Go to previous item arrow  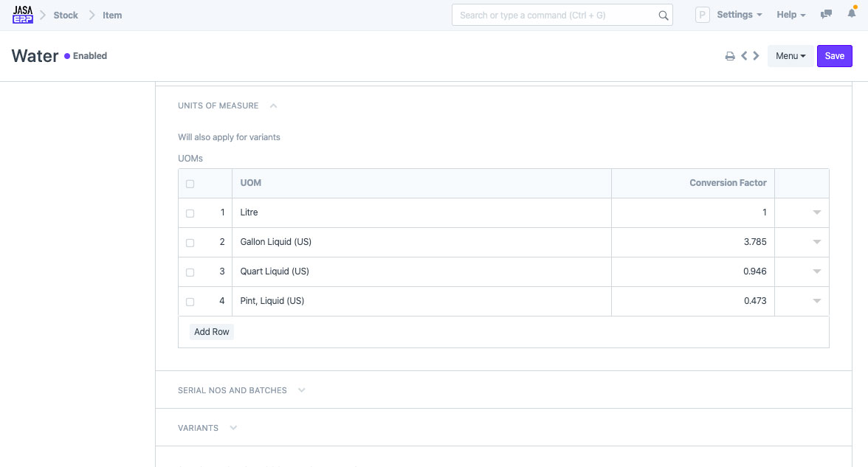pyautogui.click(x=744, y=56)
